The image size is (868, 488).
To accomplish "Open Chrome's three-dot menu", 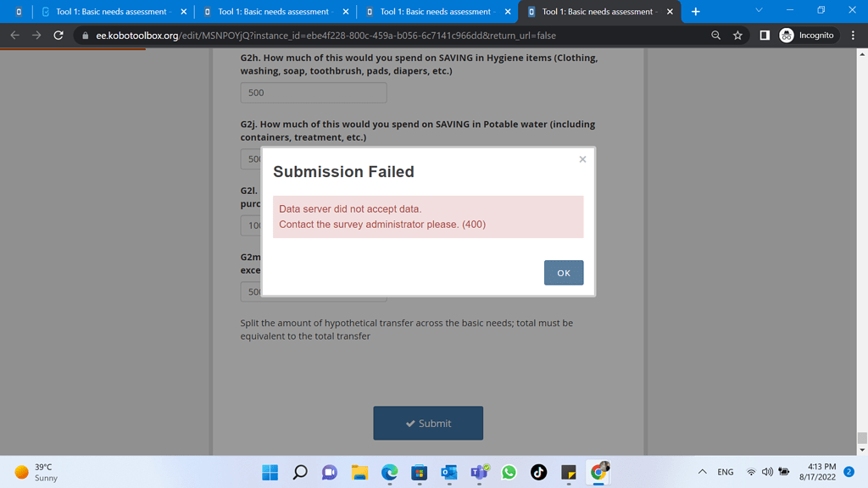I will (x=852, y=36).
